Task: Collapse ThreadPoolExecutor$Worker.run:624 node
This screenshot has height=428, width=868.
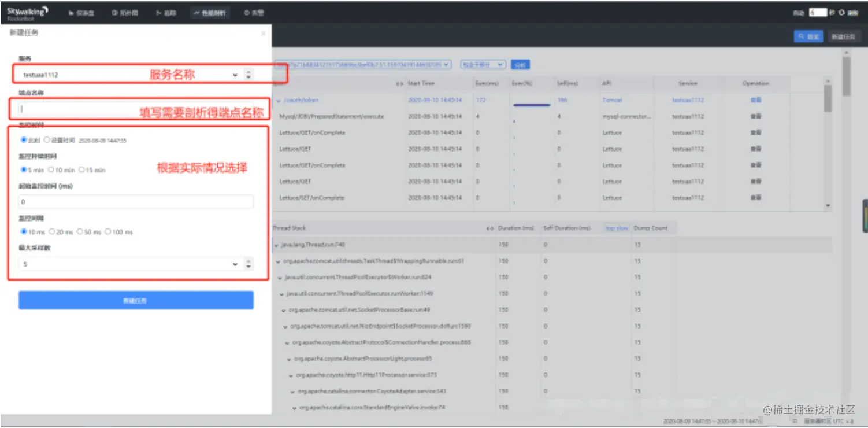Action: coord(280,278)
